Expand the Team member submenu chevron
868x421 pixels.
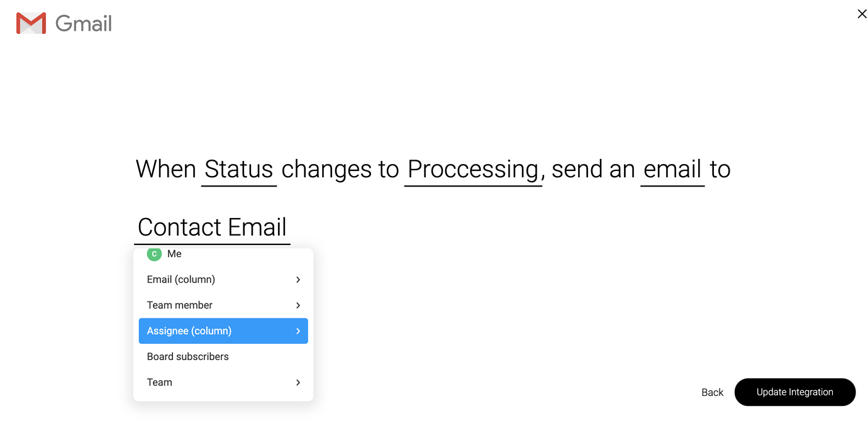pos(298,305)
